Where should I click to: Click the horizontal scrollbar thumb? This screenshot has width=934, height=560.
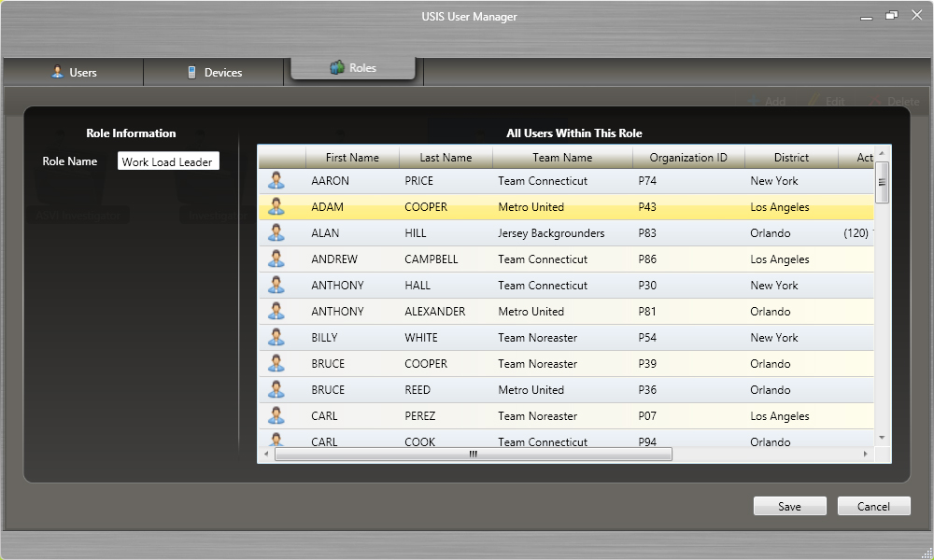pyautogui.click(x=473, y=455)
